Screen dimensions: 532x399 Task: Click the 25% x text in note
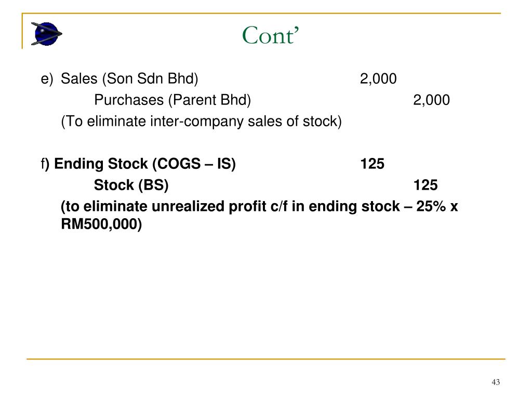[x=437, y=206]
